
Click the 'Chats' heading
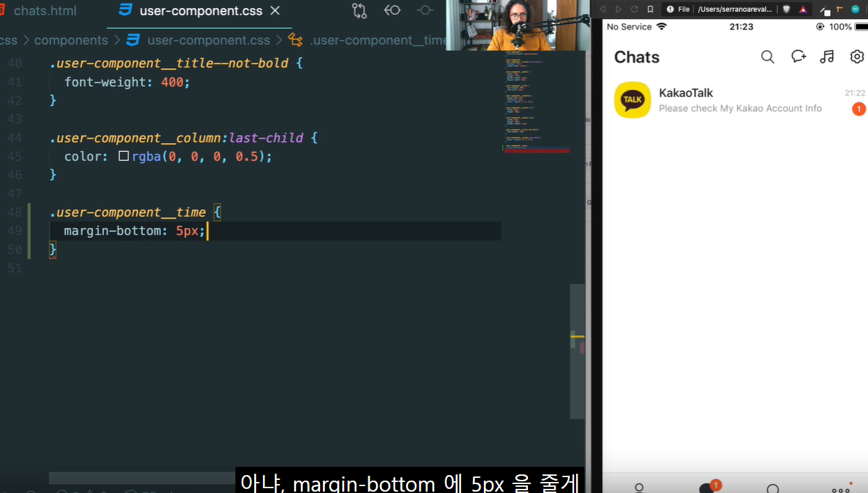[637, 57]
